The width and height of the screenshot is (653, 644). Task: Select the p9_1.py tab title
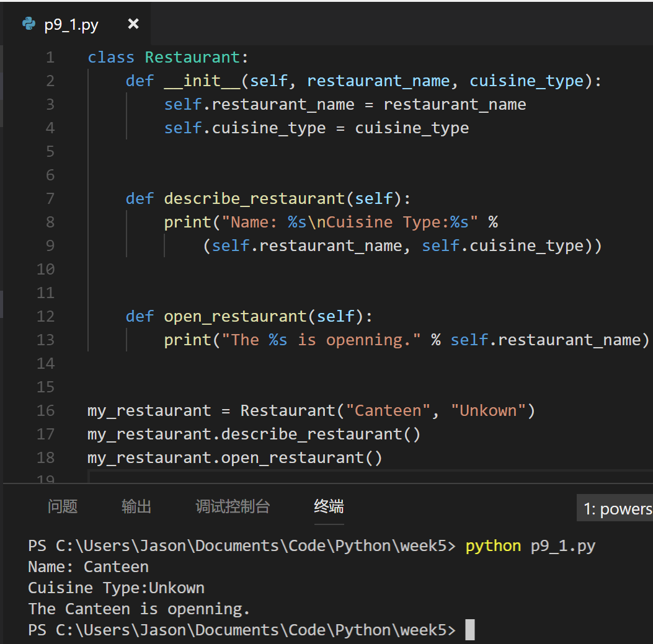[x=71, y=25]
